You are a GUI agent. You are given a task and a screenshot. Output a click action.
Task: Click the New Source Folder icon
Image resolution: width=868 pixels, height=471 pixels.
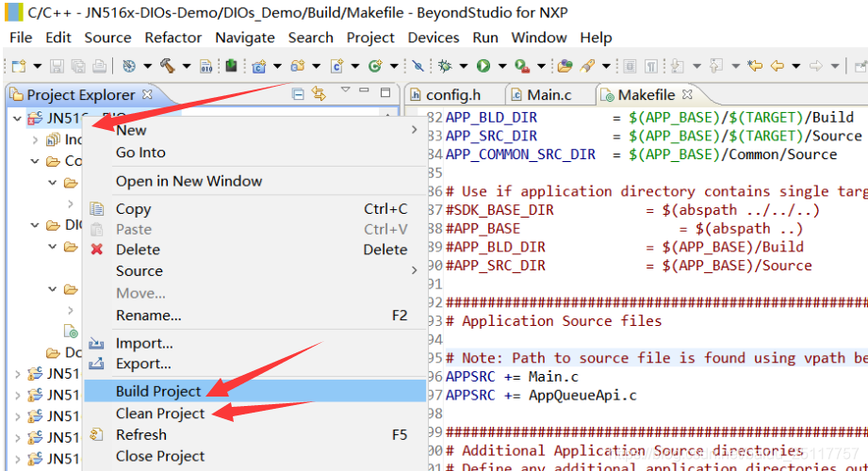[x=298, y=67]
